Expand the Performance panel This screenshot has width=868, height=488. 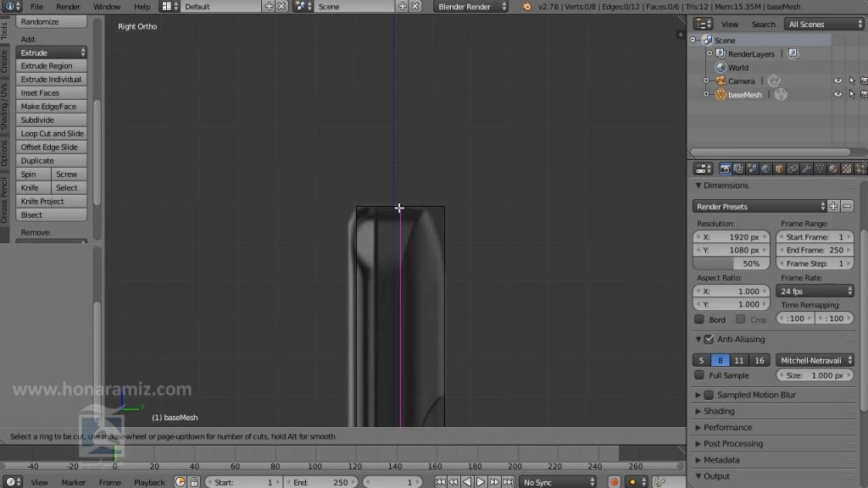point(698,427)
